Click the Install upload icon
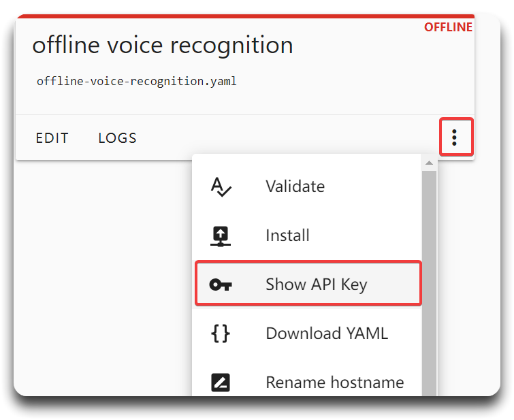The image size is (514, 420). point(221,236)
